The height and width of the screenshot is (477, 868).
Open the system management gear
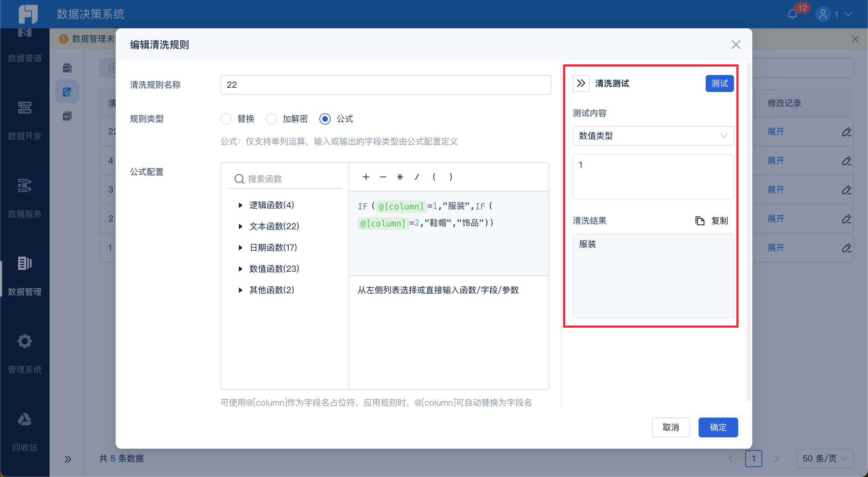(25, 341)
